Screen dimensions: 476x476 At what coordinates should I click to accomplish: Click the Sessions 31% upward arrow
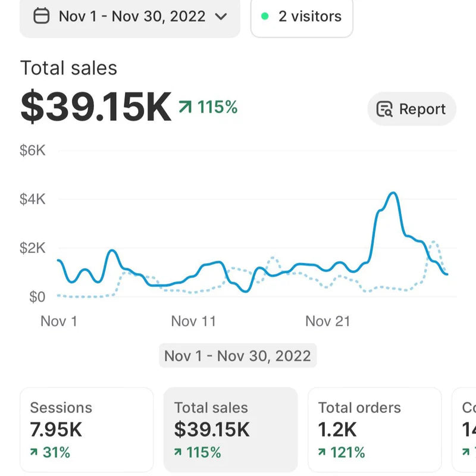[x=35, y=453]
